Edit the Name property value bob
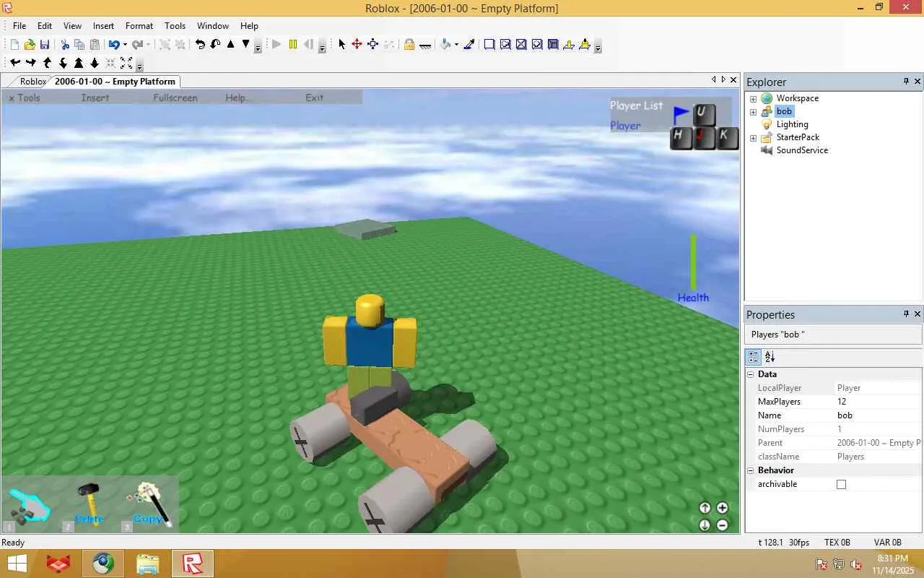924x578 pixels. (x=879, y=415)
